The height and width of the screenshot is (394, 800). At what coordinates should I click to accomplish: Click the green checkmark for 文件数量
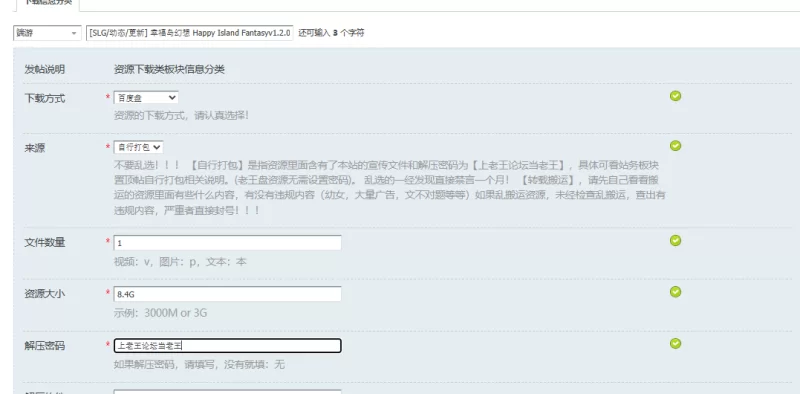tap(676, 240)
